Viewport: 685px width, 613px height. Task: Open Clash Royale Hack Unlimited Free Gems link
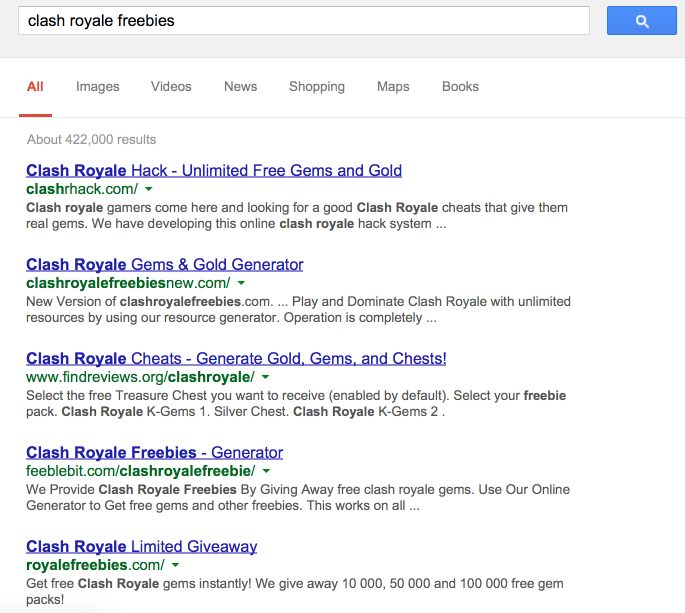coord(214,170)
